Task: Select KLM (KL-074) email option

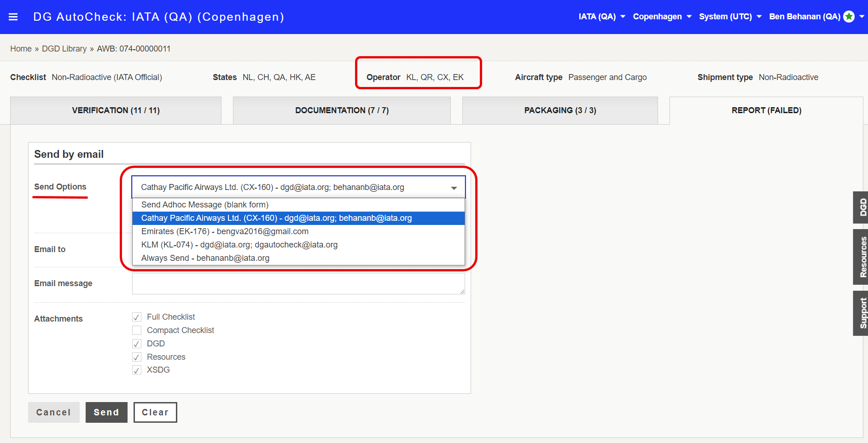Action: [298, 245]
